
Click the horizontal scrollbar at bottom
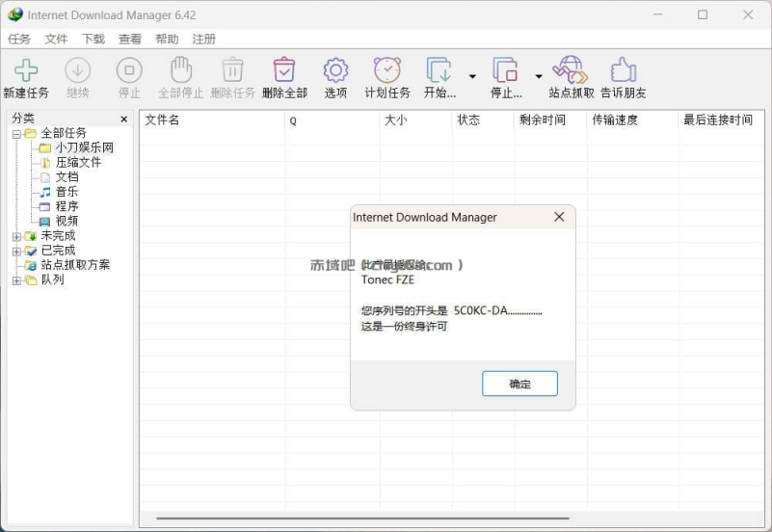coord(362,519)
